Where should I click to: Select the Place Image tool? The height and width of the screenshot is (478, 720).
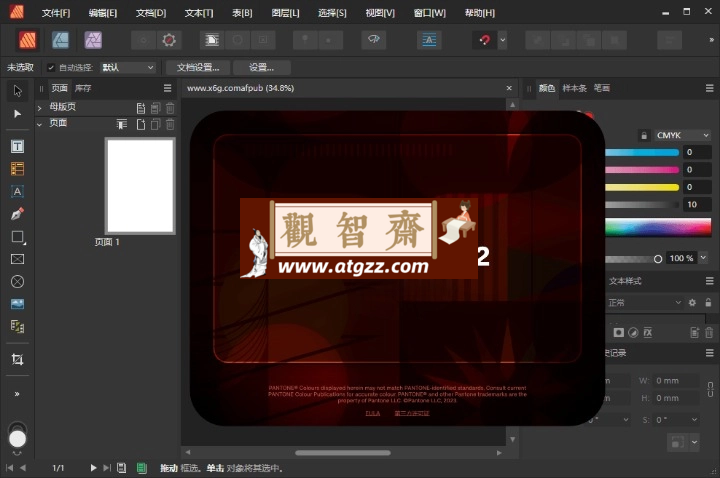click(x=17, y=304)
